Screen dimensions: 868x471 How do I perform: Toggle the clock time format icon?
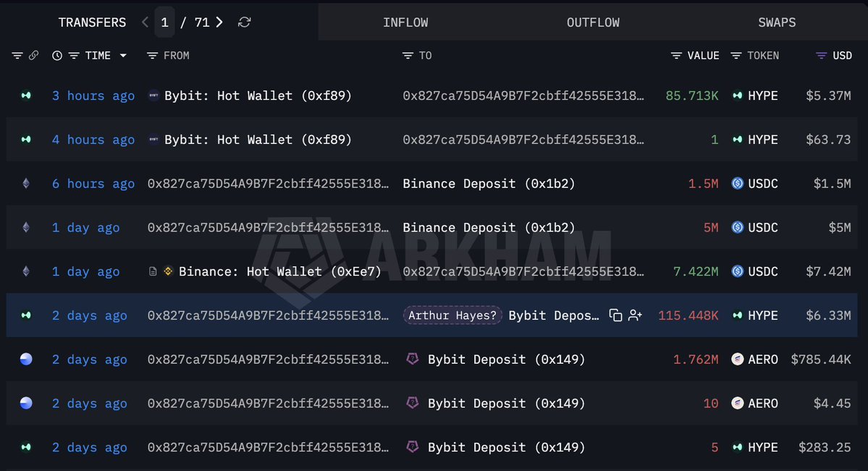(x=57, y=55)
